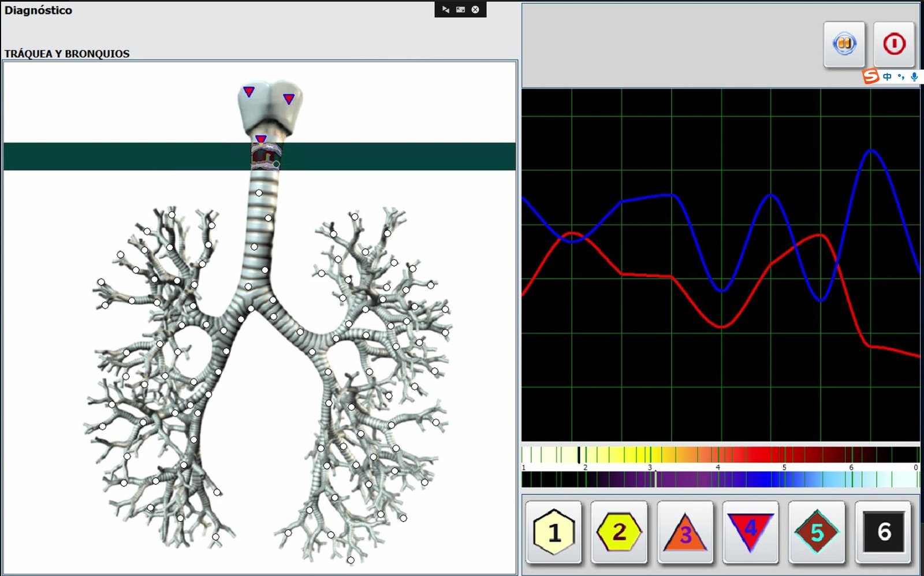Select level 2 yellow hexagon marker button
Image resolution: width=924 pixels, height=576 pixels.
619,532
